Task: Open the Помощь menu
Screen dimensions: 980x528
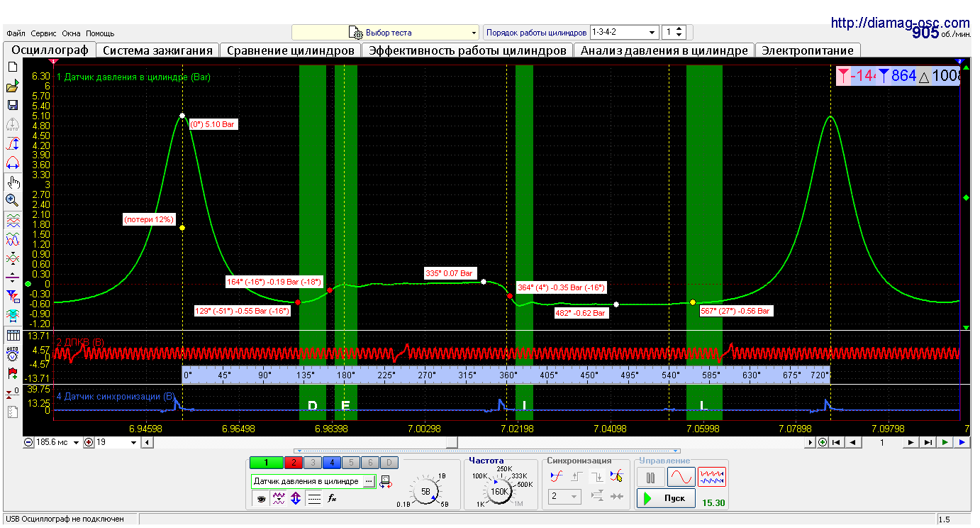Action: (x=100, y=33)
